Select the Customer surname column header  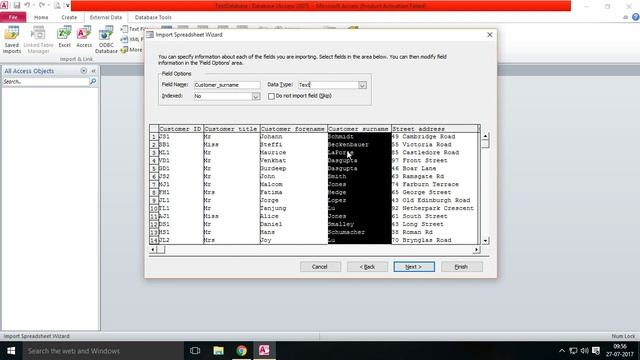tap(359, 129)
